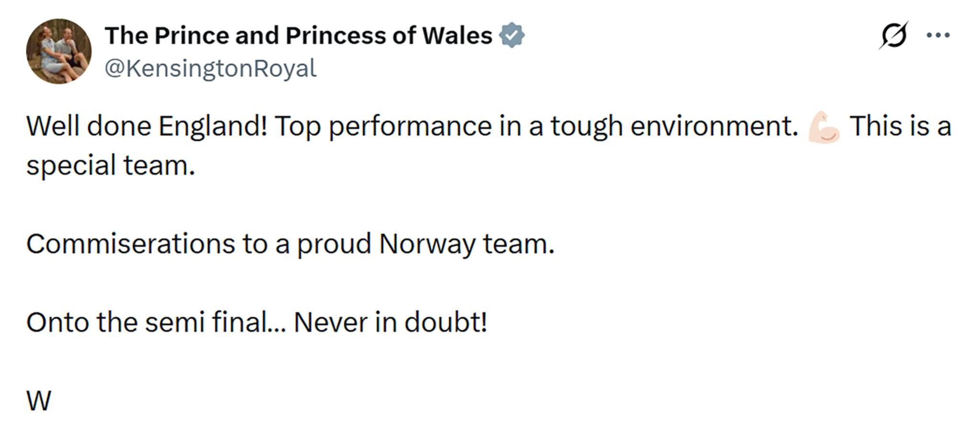Click the flexed bicep emoji
Screen dimensions: 980x431
824,127
